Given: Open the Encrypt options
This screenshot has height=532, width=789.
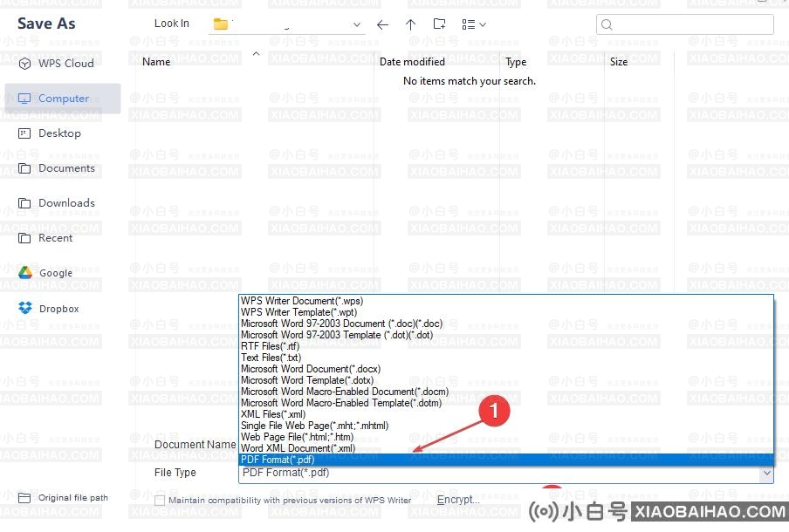Looking at the screenshot, I should point(458,500).
